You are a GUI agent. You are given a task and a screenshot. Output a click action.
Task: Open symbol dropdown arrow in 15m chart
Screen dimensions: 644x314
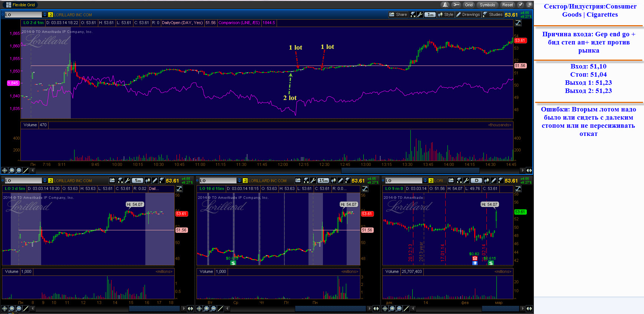click(240, 180)
